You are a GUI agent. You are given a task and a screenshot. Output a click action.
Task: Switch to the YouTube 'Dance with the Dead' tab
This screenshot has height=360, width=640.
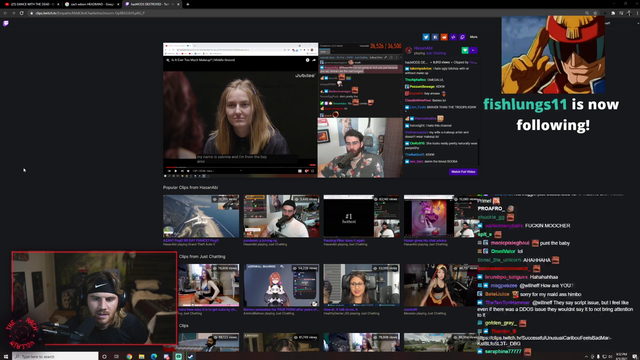point(31,4)
